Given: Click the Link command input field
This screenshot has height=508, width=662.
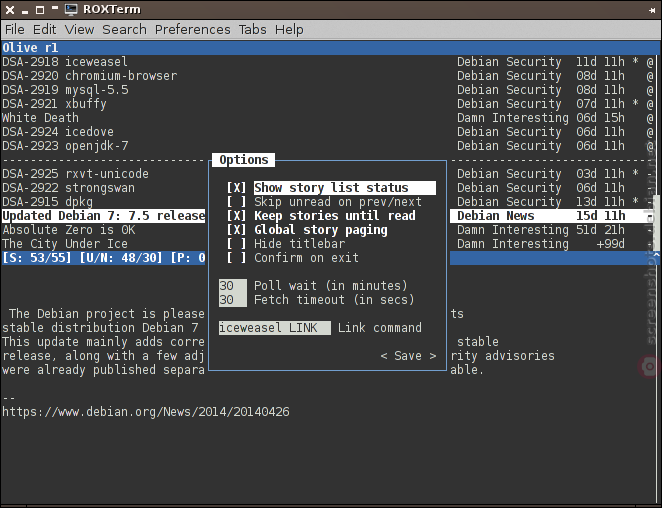Looking at the screenshot, I should pos(275,328).
